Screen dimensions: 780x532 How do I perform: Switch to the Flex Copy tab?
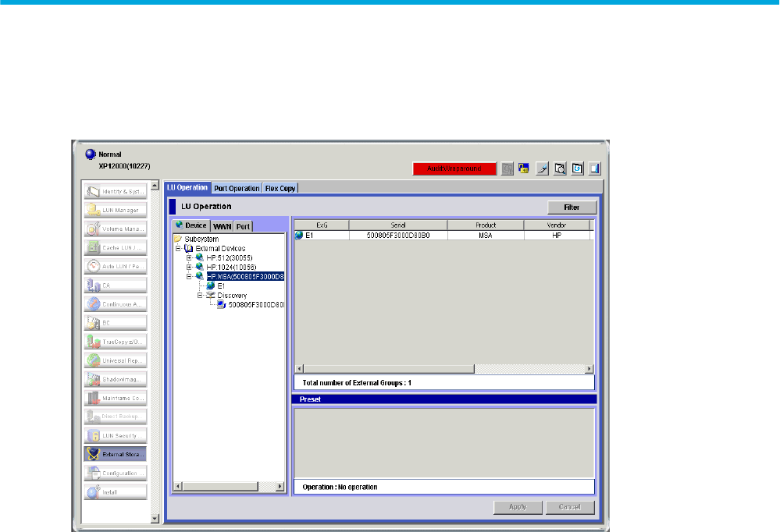[281, 188]
